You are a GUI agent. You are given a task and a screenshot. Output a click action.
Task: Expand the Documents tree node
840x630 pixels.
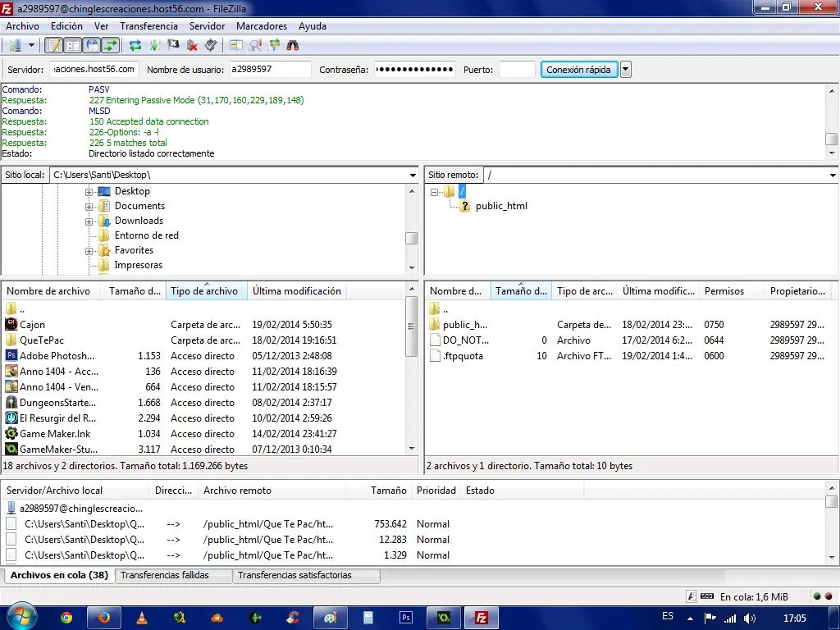point(89,207)
